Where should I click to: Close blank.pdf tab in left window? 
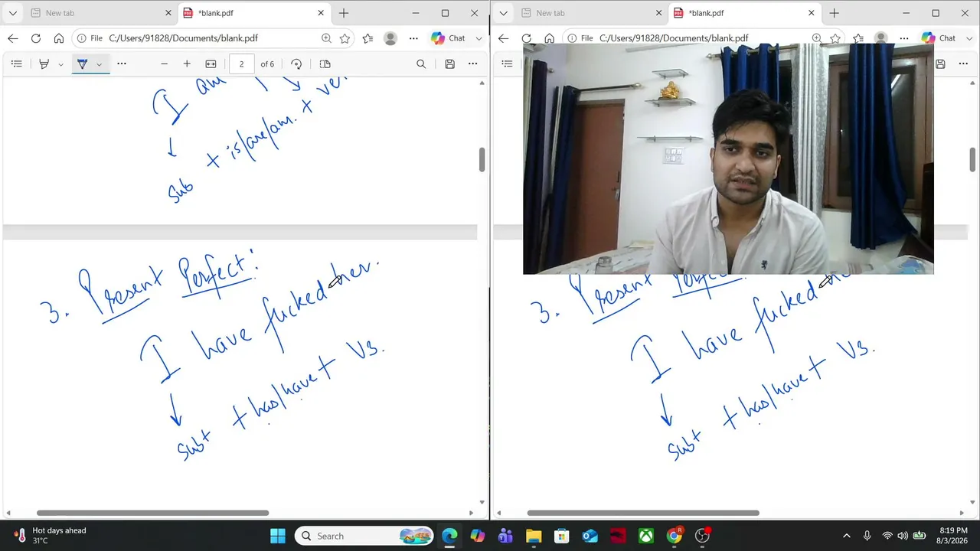[x=322, y=13]
